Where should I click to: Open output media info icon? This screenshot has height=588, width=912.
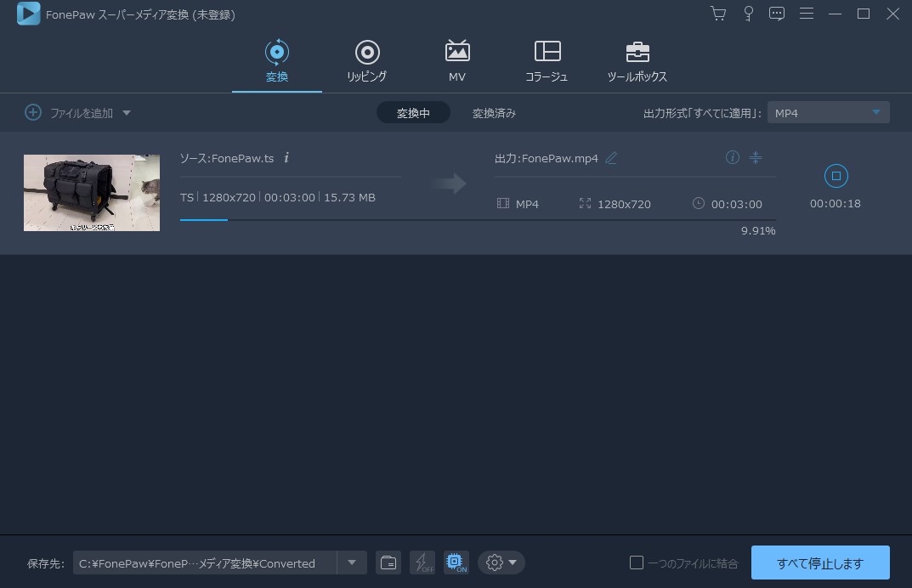733,157
